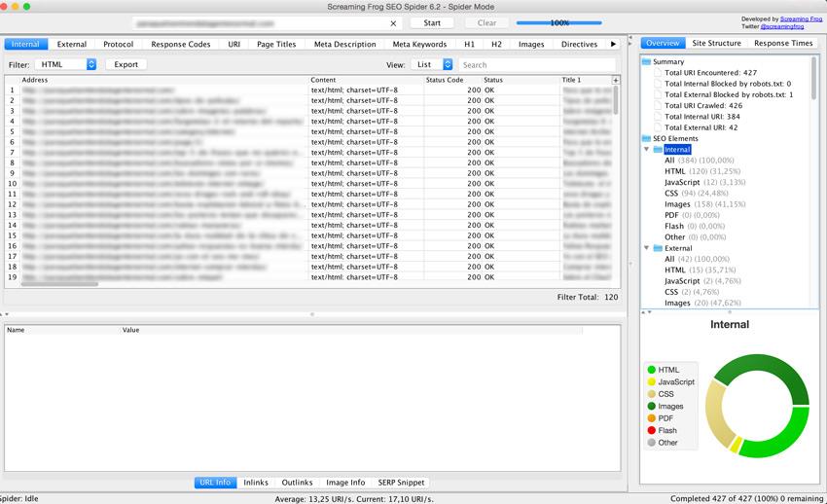This screenshot has width=827, height=504.
Task: Sort by the Content column header
Action: point(367,80)
